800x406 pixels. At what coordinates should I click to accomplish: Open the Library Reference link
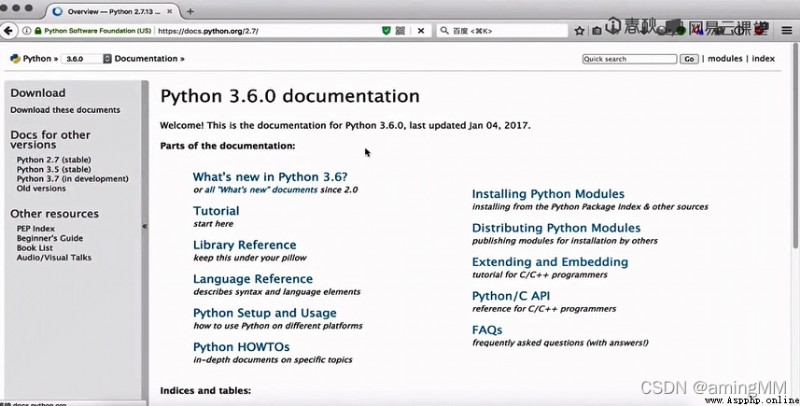point(244,245)
